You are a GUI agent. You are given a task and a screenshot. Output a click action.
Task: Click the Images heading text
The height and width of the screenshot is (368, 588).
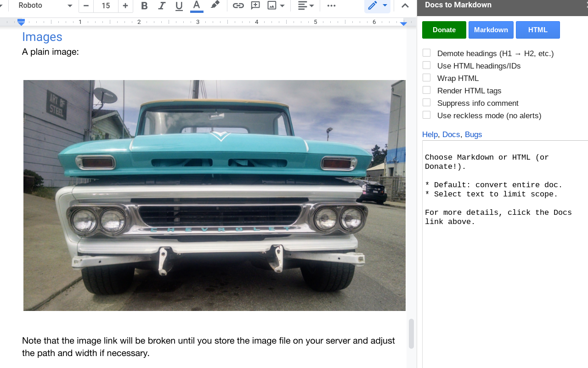42,37
